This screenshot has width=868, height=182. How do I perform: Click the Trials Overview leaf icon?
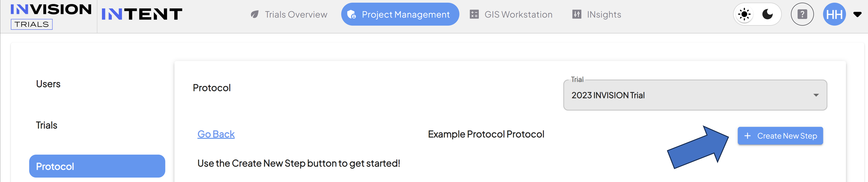(255, 14)
